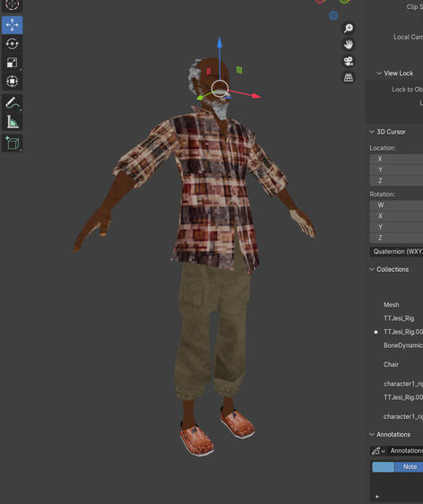Toggle perspective/orthographic grid icon
423x504 pixels.
point(349,77)
